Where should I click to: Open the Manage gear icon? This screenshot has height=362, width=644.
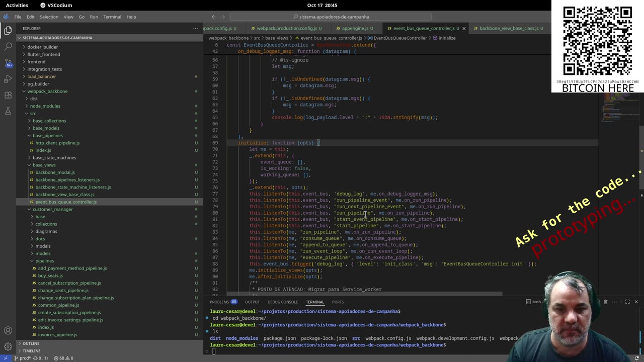[8, 346]
